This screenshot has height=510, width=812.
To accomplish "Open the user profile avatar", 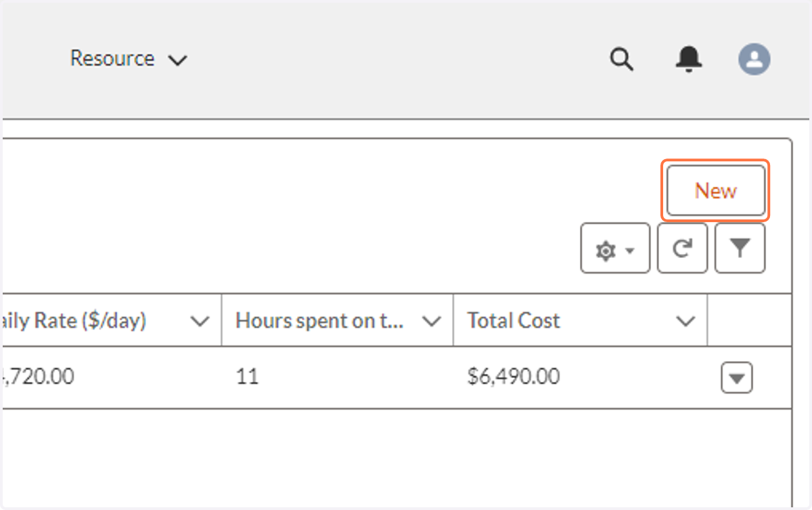I will [x=754, y=59].
